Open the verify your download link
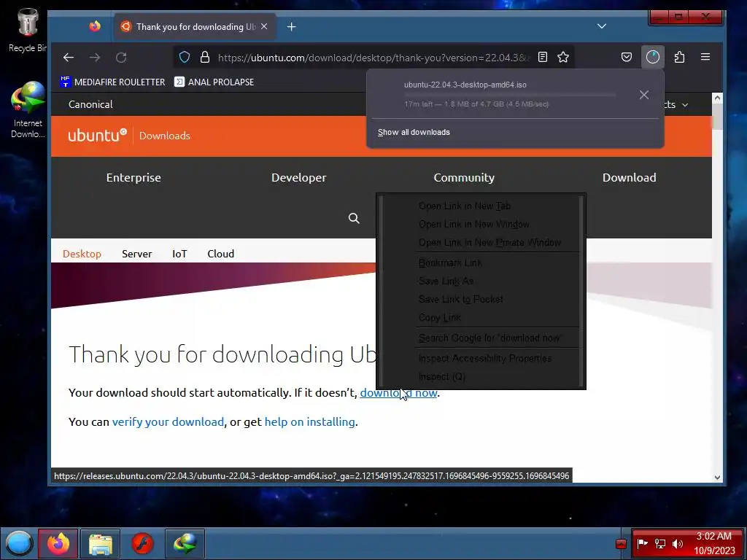Viewport: 747px width, 560px height. pyautogui.click(x=168, y=422)
